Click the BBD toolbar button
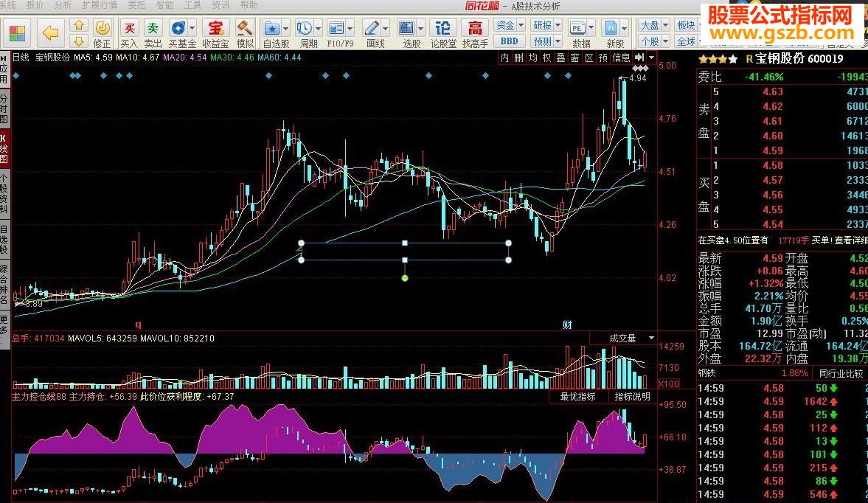868x503 pixels. click(509, 41)
